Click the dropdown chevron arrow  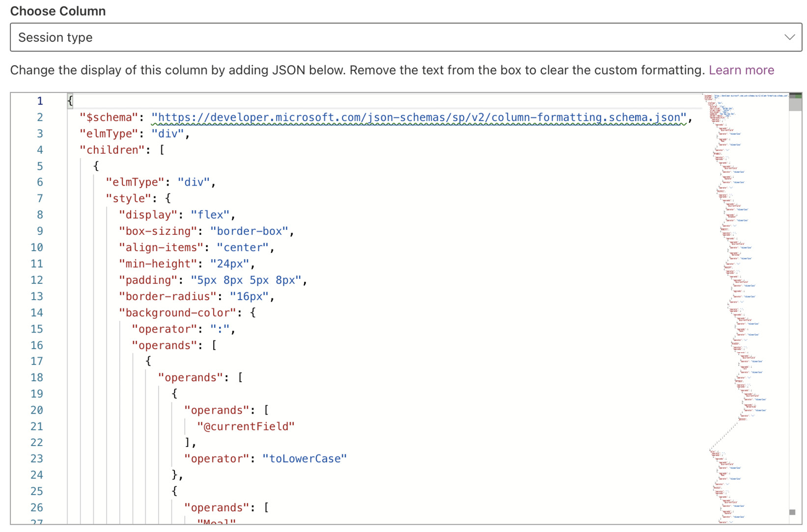coord(789,37)
